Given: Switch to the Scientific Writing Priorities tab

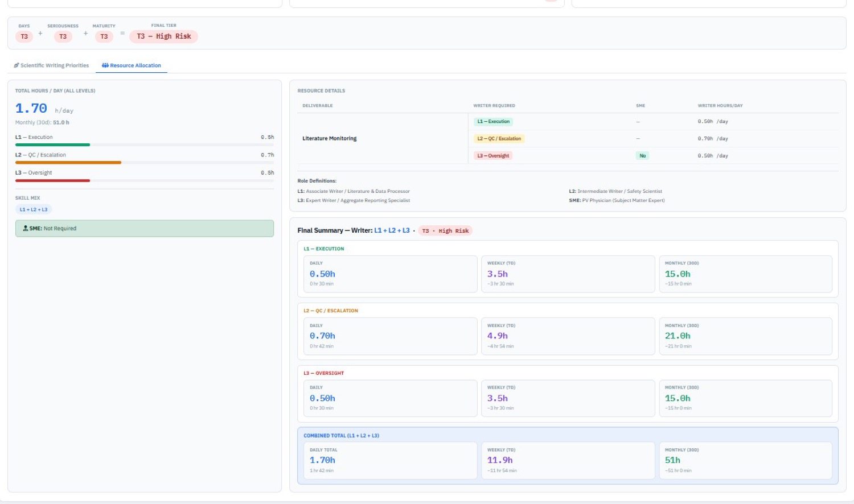Looking at the screenshot, I should (51, 65).
